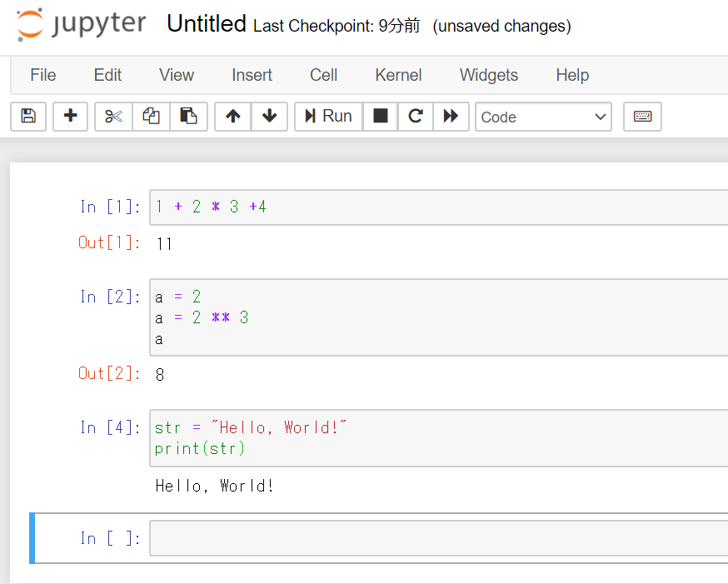Click the Last Checkpoint text
This screenshot has height=584, width=728.
pyautogui.click(x=337, y=26)
